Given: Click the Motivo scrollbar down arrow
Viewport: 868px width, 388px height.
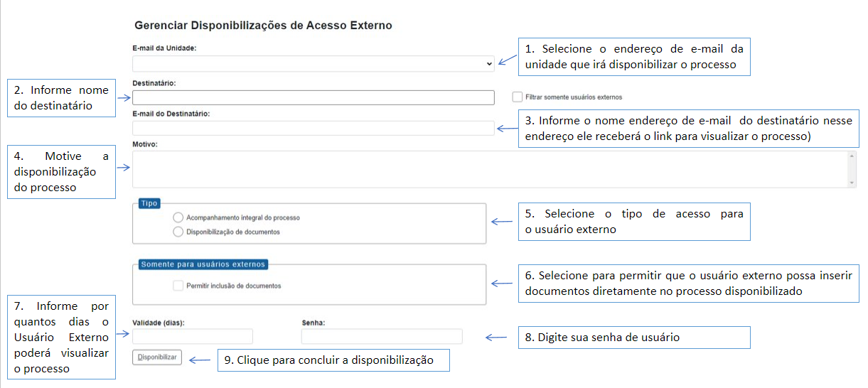Looking at the screenshot, I should (852, 183).
